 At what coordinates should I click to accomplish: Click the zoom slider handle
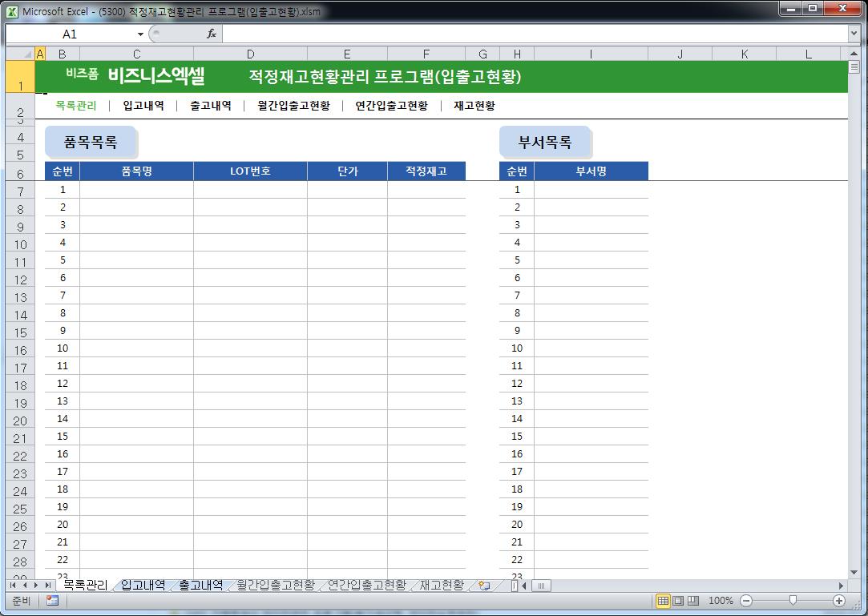(793, 601)
